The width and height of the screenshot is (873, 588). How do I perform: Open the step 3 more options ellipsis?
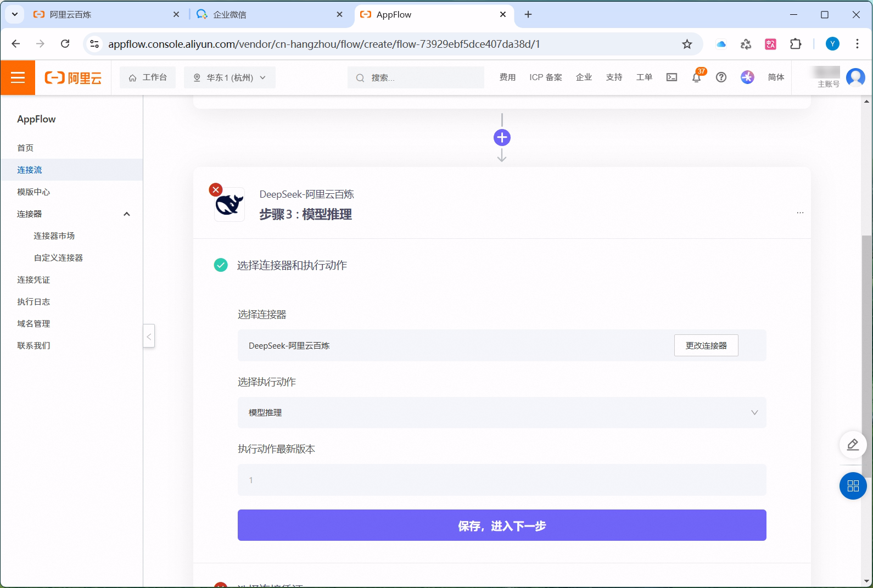(800, 212)
